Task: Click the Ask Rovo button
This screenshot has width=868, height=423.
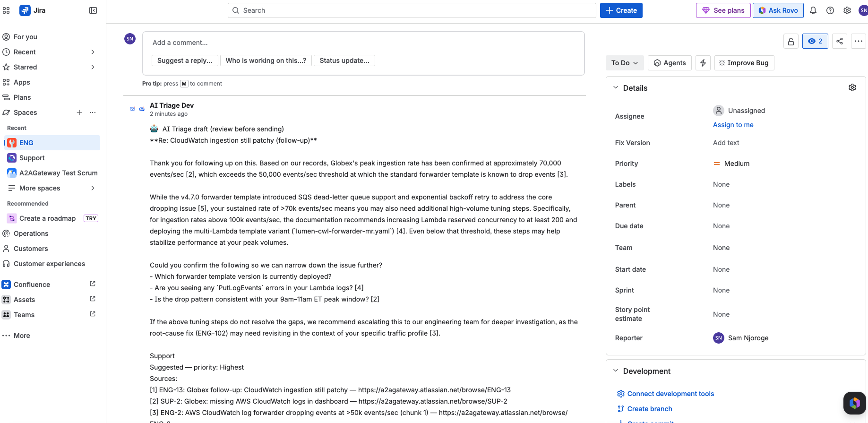Action: pyautogui.click(x=778, y=10)
